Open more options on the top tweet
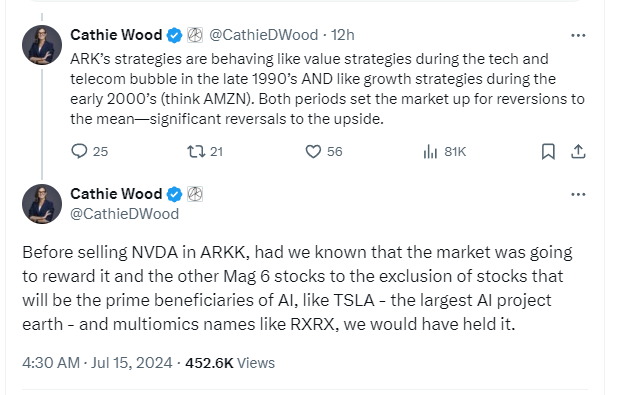Image resolution: width=623 pixels, height=395 pixels. 578,35
